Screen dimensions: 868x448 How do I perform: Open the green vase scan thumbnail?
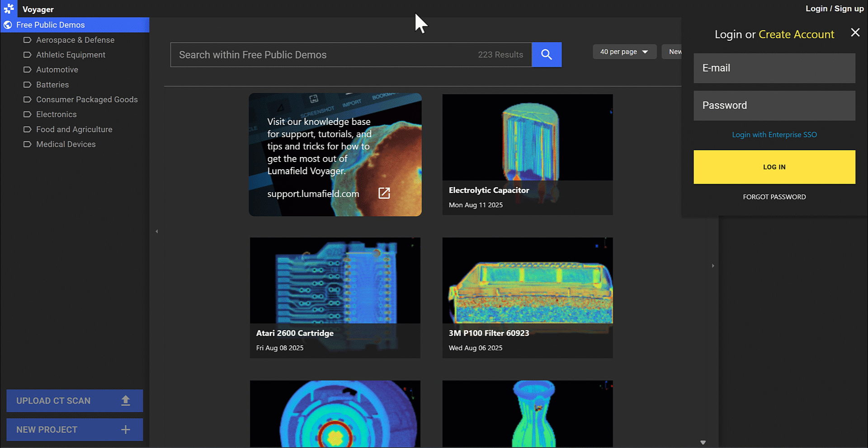528,414
